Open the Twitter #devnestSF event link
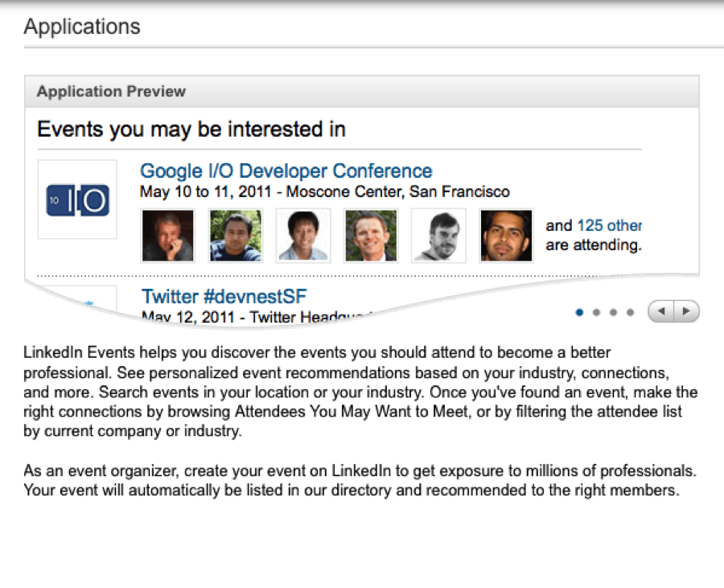The image size is (724, 588). point(224,296)
